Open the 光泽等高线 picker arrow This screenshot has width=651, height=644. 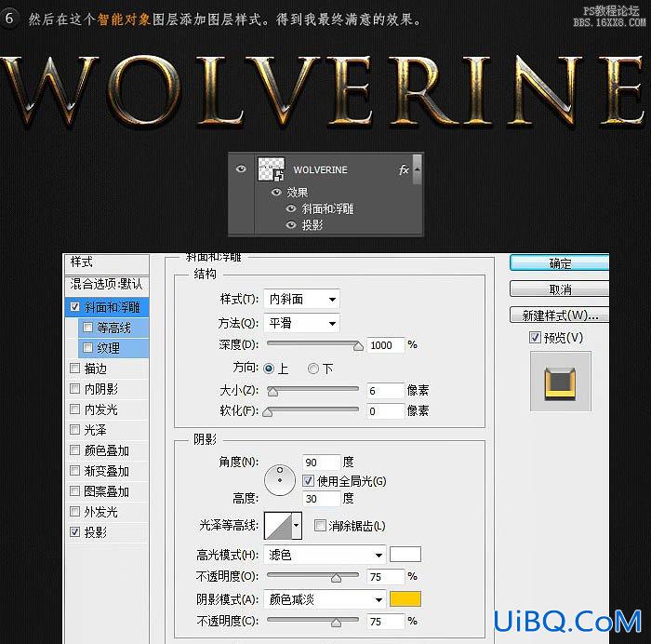coord(296,525)
